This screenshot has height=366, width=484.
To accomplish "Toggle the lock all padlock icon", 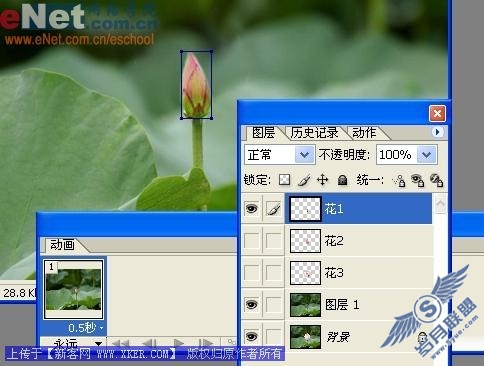I will point(342,180).
